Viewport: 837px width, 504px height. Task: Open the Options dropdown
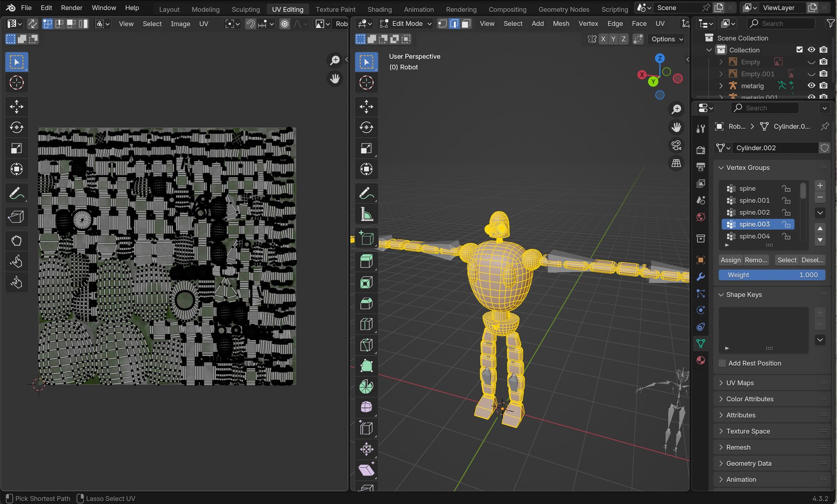(667, 39)
